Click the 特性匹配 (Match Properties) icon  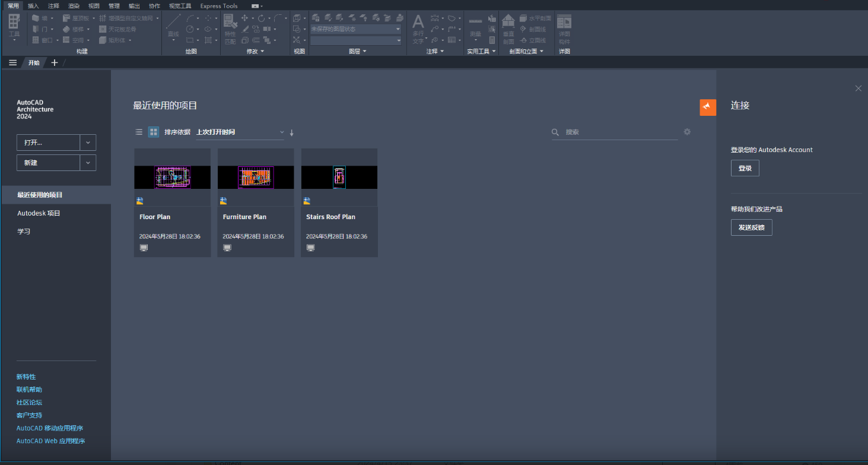coord(230,21)
